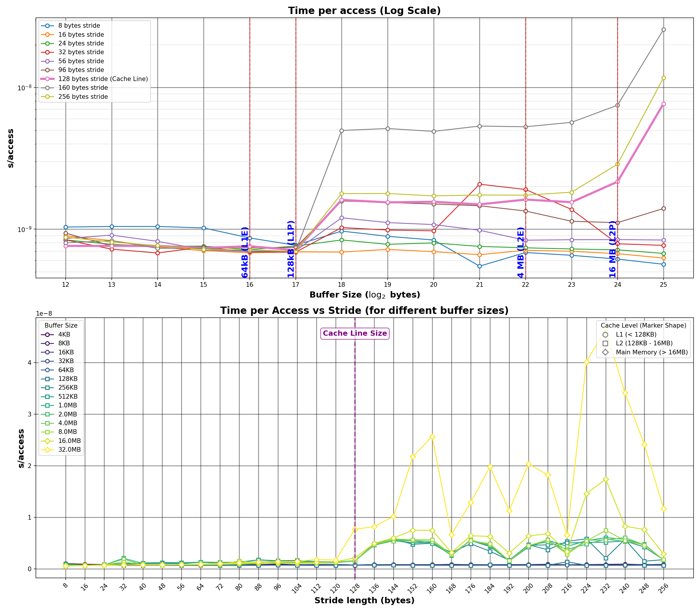Viewport: 700px width, 612px height.
Task: Click Main Memory diamond marker legend entry
Action: 605,352
